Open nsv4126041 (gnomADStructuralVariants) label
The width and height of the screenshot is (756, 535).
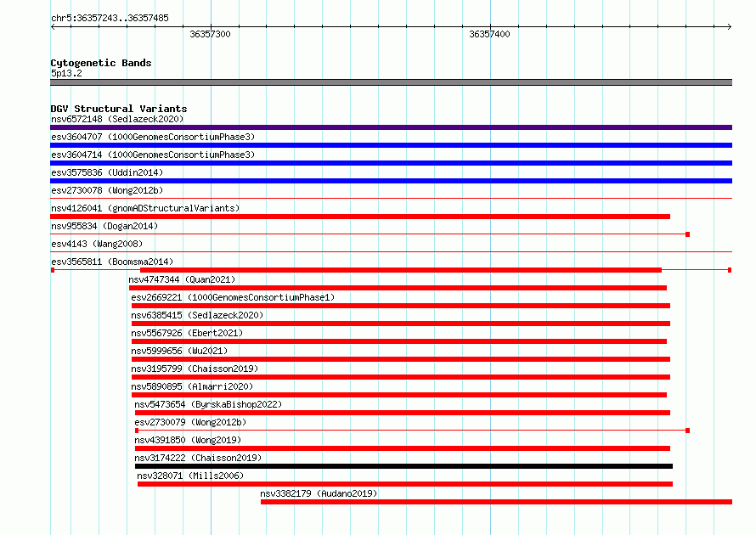145,208
